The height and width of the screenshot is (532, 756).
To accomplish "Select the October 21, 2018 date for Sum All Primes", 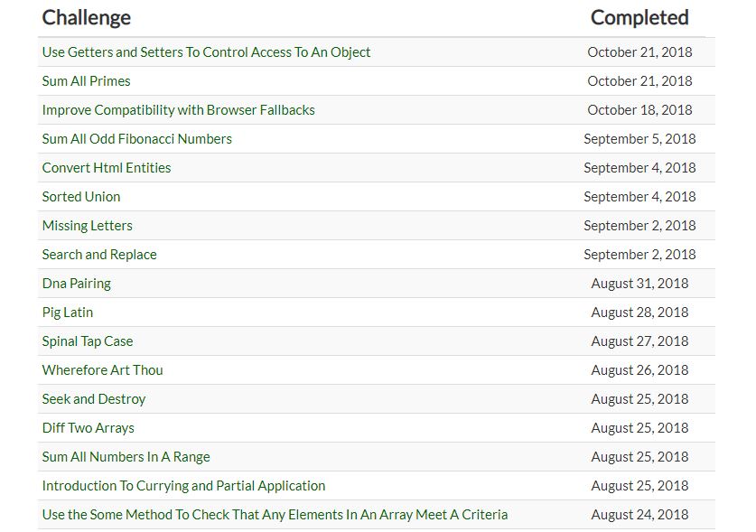I will coord(639,80).
